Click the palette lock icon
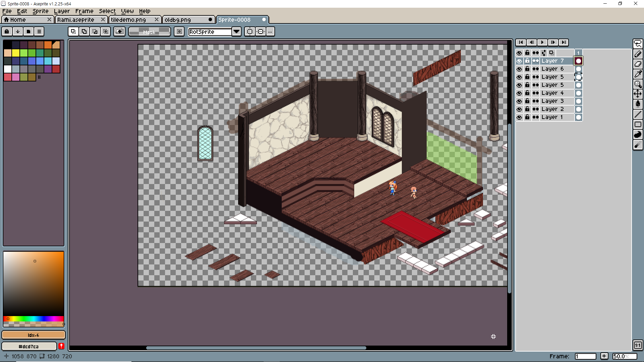644x362 pixels. [x=7, y=32]
